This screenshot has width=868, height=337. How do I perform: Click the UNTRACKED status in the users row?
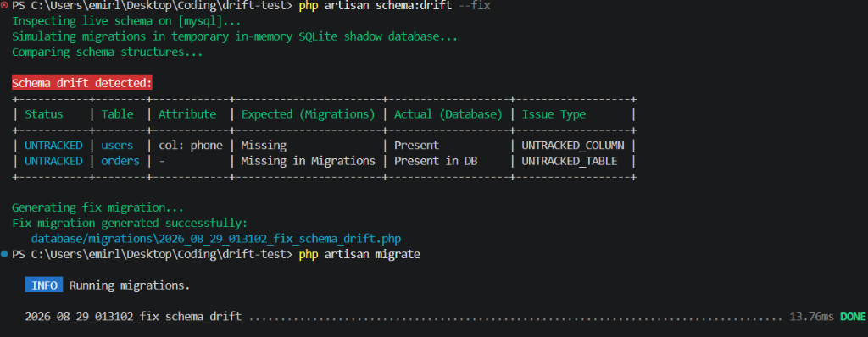pos(53,146)
